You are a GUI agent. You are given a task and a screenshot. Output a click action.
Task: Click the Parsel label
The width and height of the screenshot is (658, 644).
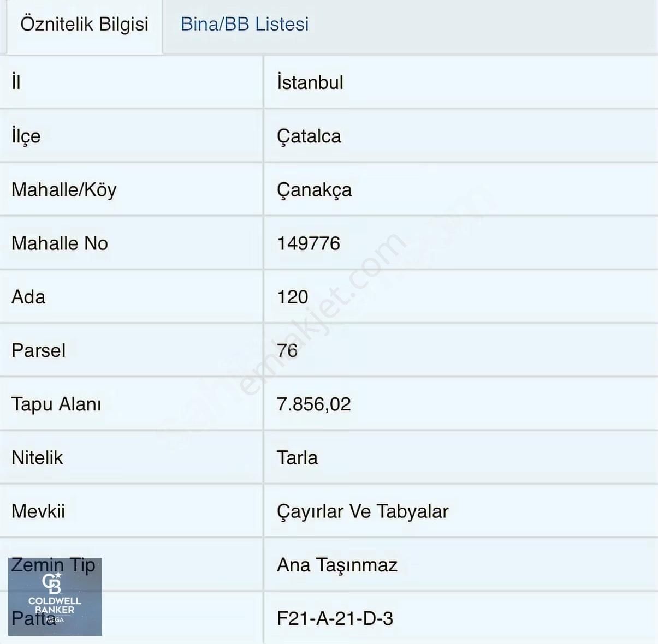(x=38, y=350)
